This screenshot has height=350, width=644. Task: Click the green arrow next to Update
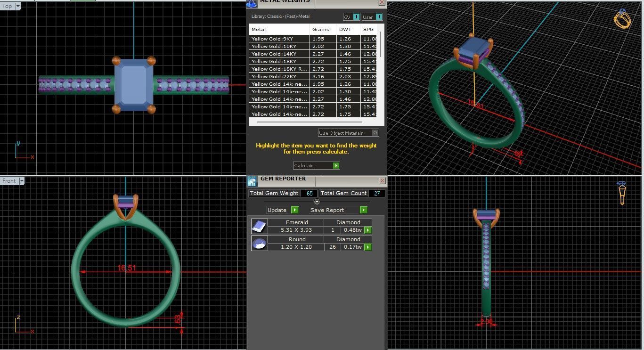coord(294,210)
